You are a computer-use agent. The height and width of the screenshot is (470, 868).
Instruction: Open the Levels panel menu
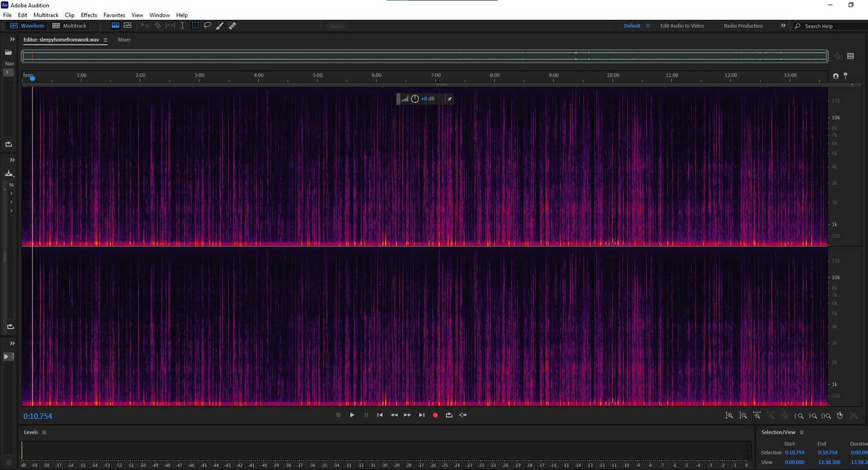[x=44, y=433]
